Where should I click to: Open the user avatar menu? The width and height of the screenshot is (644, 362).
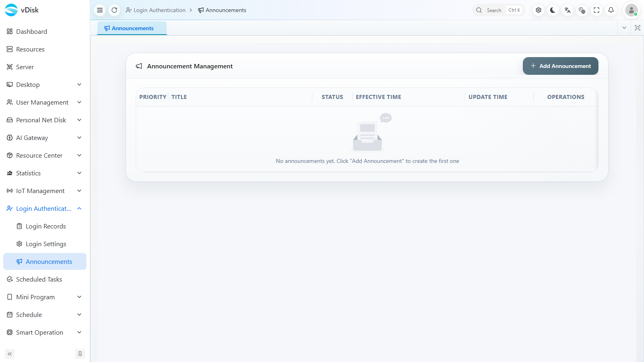pos(632,10)
